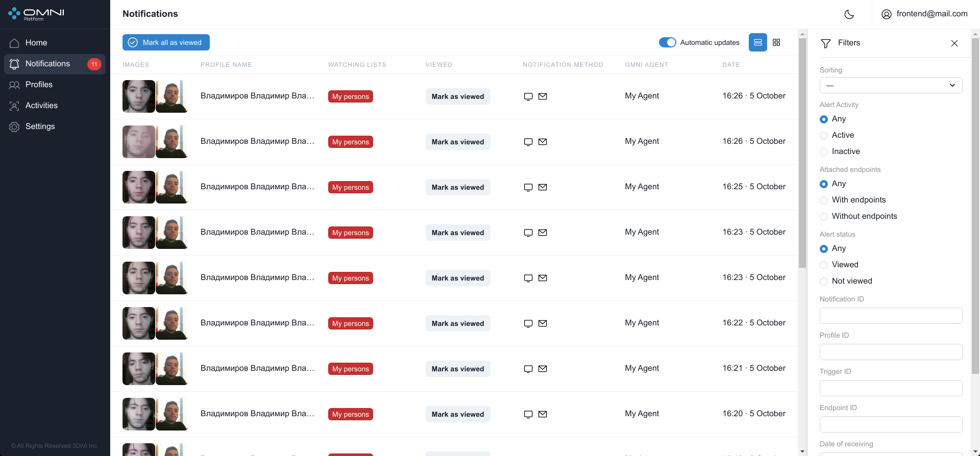Viewport: 980px width, 456px height.
Task: Open the Sorting dropdown
Action: (891, 85)
